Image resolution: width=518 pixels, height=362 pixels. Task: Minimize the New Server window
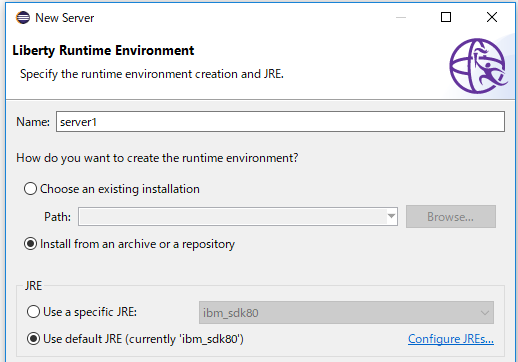click(401, 17)
